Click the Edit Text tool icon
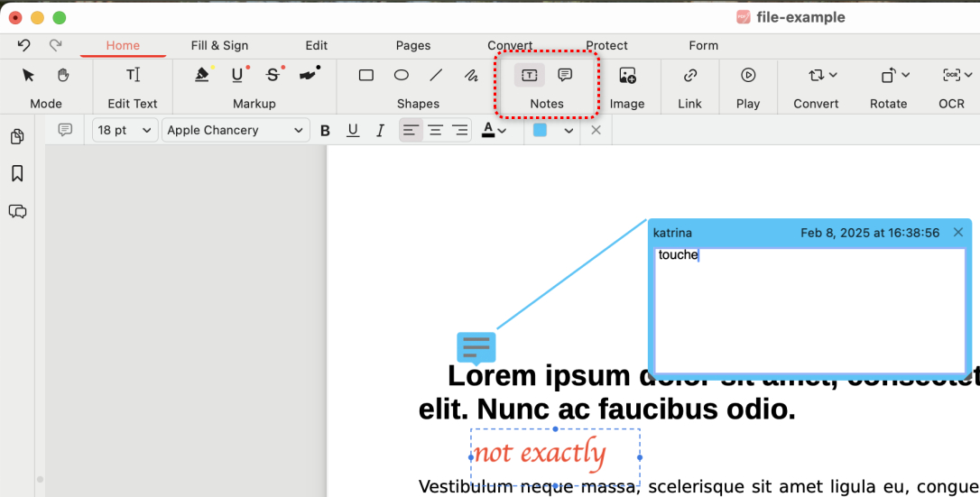The height and width of the screenshot is (497, 980). pyautogui.click(x=133, y=75)
